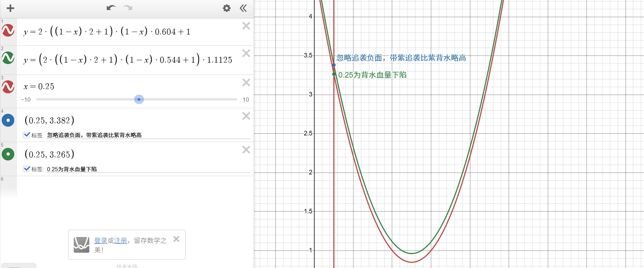
Task: Click the x slider handle
Action: pyautogui.click(x=139, y=100)
